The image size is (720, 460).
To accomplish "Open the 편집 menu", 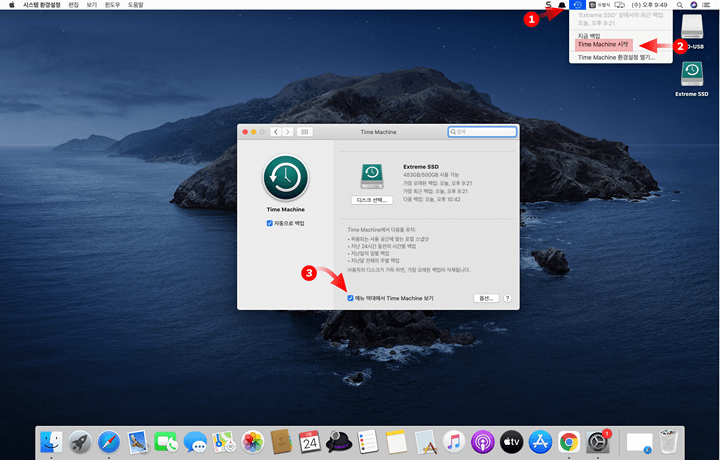I will pyautogui.click(x=73, y=5).
